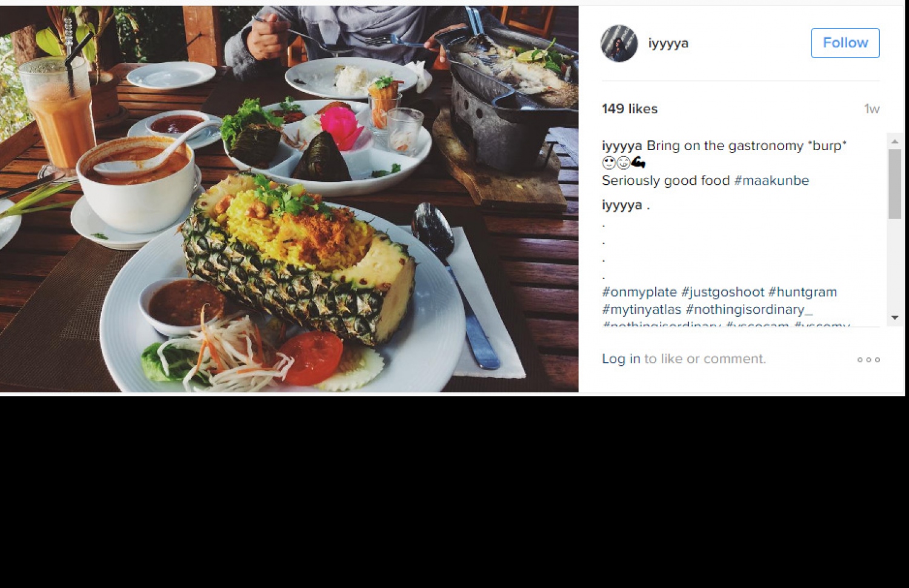The height and width of the screenshot is (588, 909).
Task: Click the comments scrollbar thumb
Action: [x=894, y=184]
